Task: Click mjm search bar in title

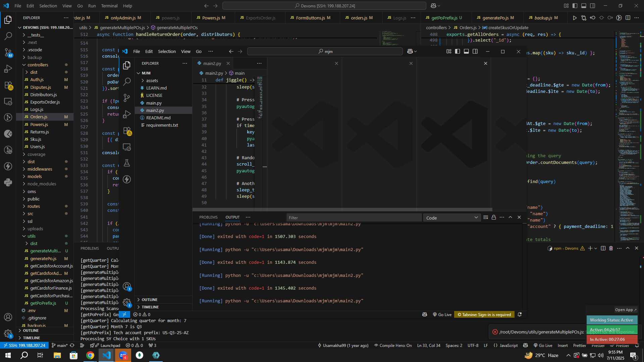Action: [x=325, y=51]
